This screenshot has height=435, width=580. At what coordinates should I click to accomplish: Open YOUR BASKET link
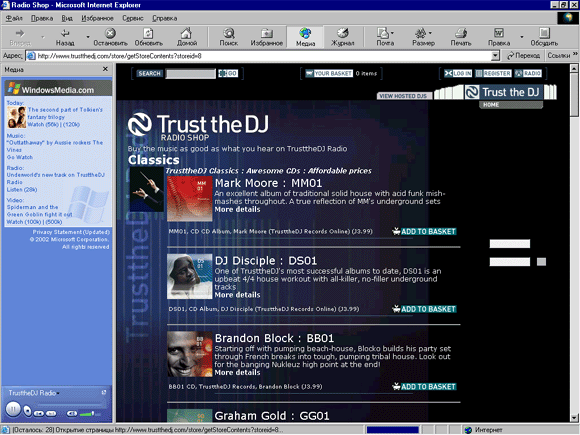tap(329, 74)
